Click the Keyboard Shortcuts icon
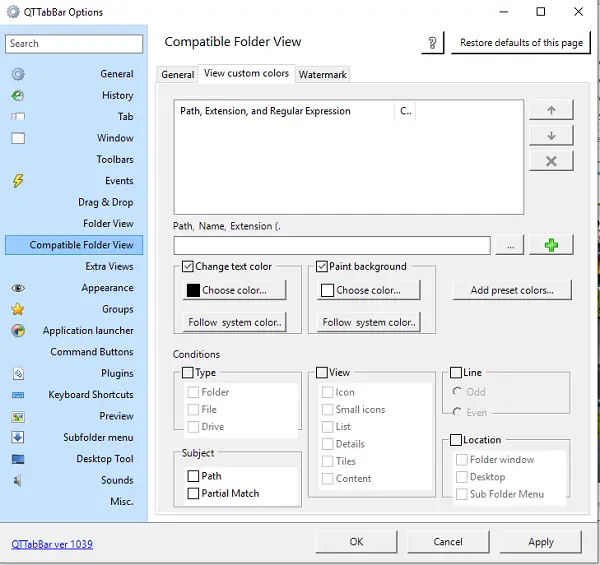Viewport: 600px width, 565px height. tap(18, 395)
